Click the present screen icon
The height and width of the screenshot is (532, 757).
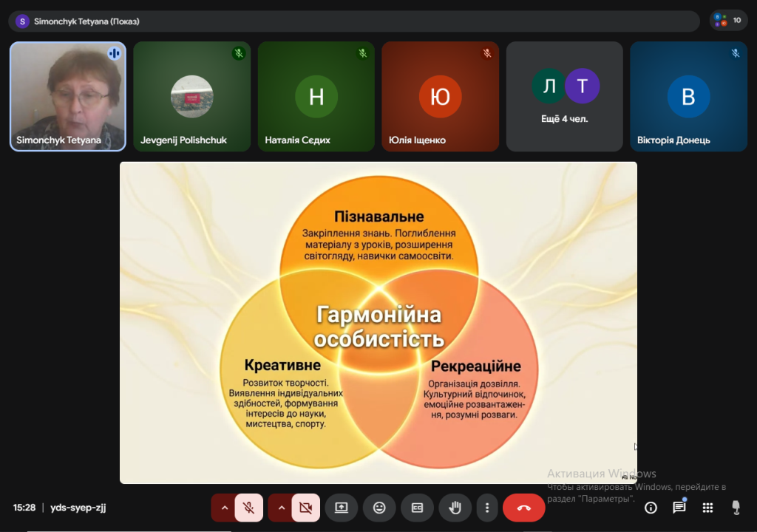[x=342, y=508]
